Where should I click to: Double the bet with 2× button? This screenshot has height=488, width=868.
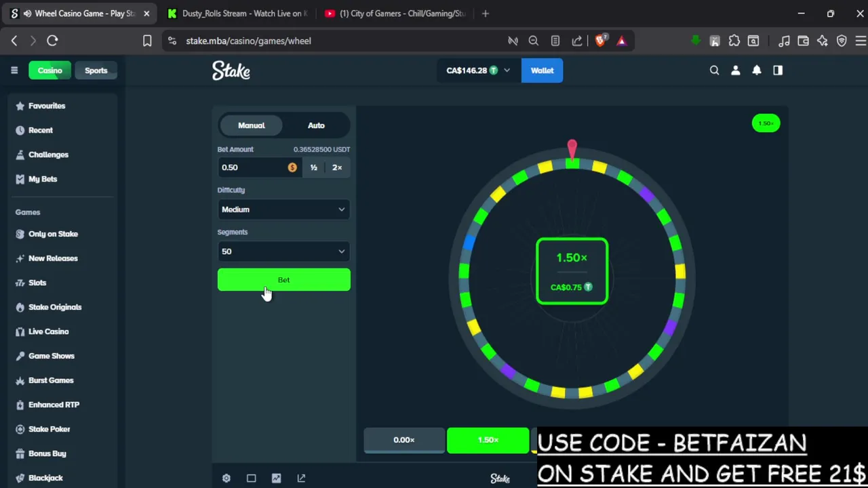click(337, 167)
